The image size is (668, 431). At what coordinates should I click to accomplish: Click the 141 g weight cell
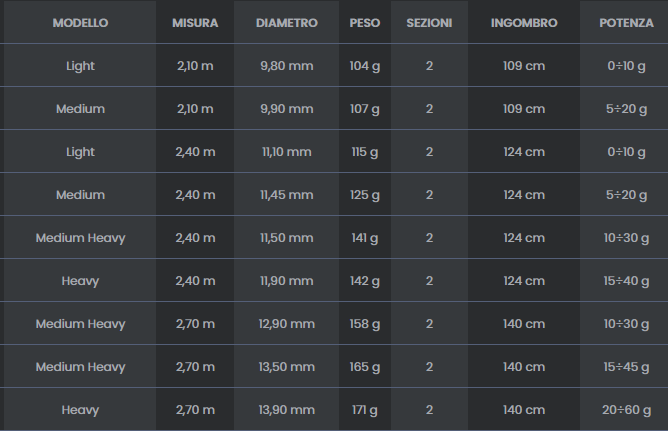click(364, 237)
